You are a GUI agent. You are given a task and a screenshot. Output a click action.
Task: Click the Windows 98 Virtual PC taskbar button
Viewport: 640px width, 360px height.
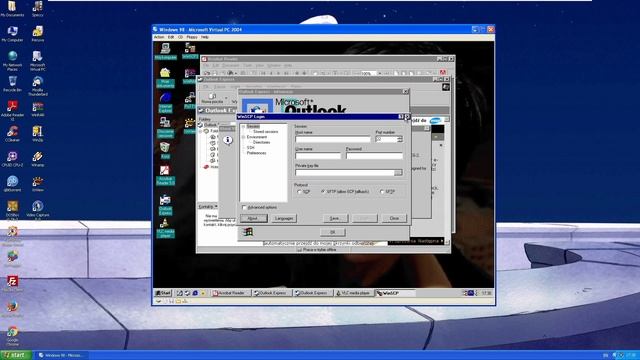click(61, 355)
